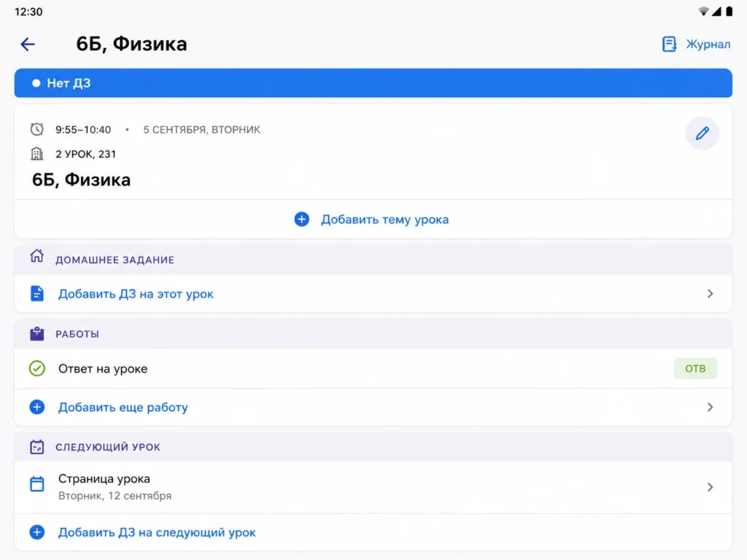This screenshot has width=747, height=560.
Task: Select Добавить тему урока
Action: [384, 219]
